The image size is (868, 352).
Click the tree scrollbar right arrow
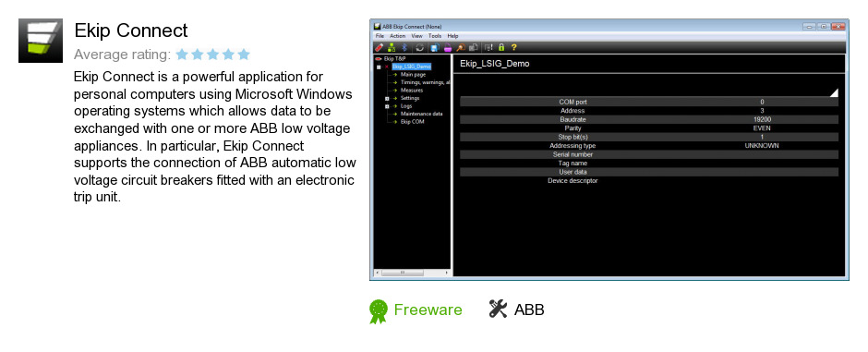click(x=447, y=273)
